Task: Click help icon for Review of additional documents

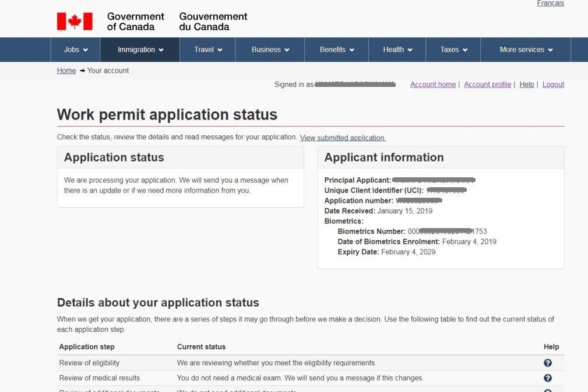Action: (x=547, y=390)
